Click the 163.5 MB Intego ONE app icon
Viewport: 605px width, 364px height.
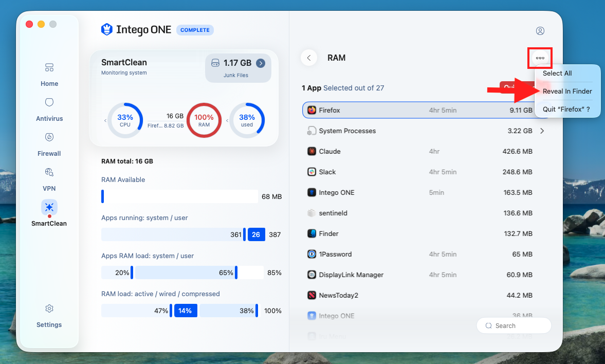click(312, 192)
